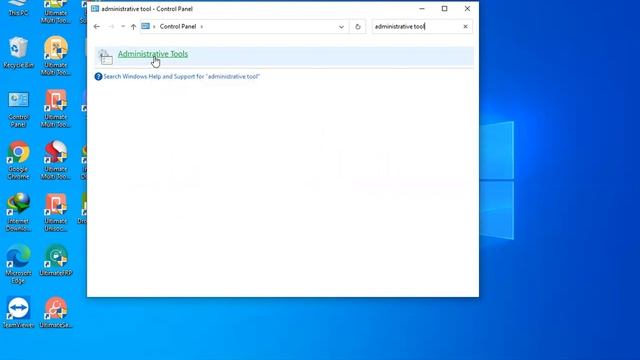Screen dimensions: 640x360
Task: Open Ultimate Multi Tool shortcut beside Google Chrome
Action: coord(56,160)
